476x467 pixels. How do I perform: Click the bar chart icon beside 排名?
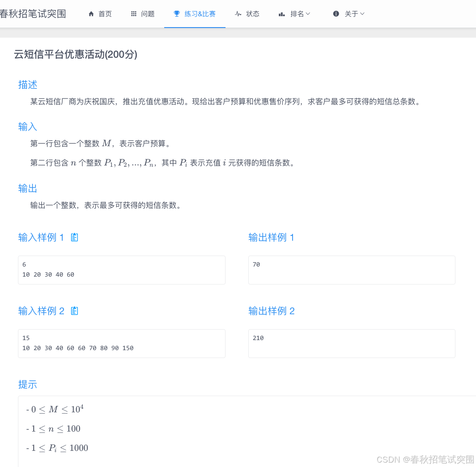(281, 14)
